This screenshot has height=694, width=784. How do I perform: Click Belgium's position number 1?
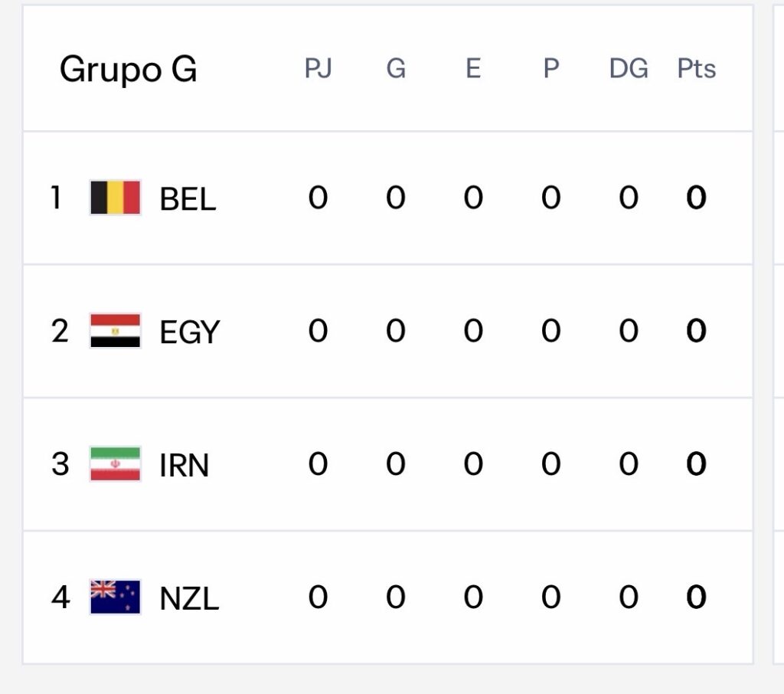(x=56, y=198)
